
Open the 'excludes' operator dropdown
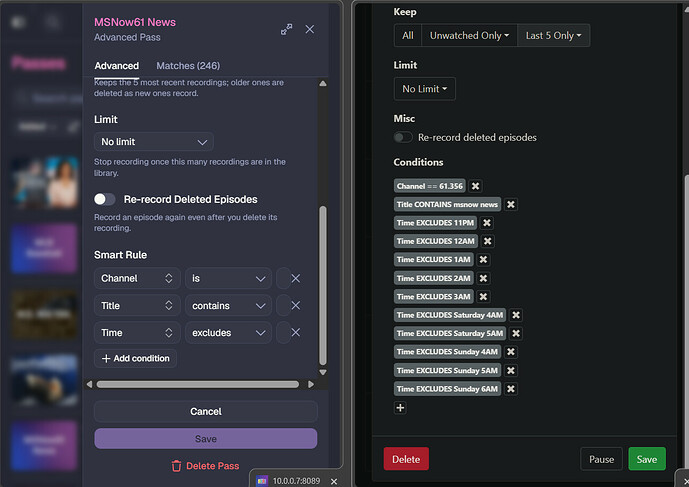[x=228, y=333]
